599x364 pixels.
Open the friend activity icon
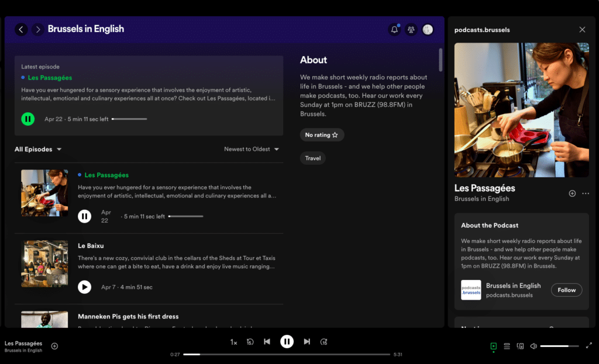411,29
